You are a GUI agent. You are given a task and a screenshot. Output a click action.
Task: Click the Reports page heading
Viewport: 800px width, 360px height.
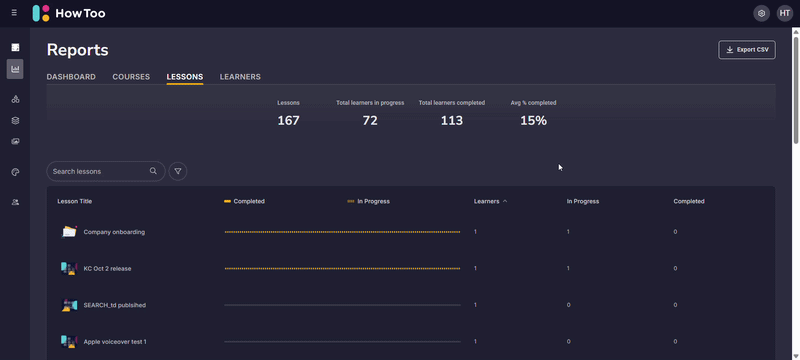(x=78, y=50)
